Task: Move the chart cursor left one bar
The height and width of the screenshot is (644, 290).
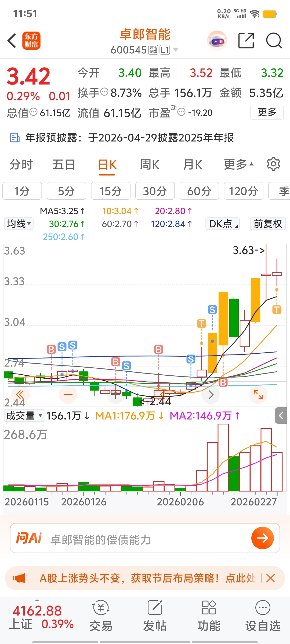Action: click(163, 394)
